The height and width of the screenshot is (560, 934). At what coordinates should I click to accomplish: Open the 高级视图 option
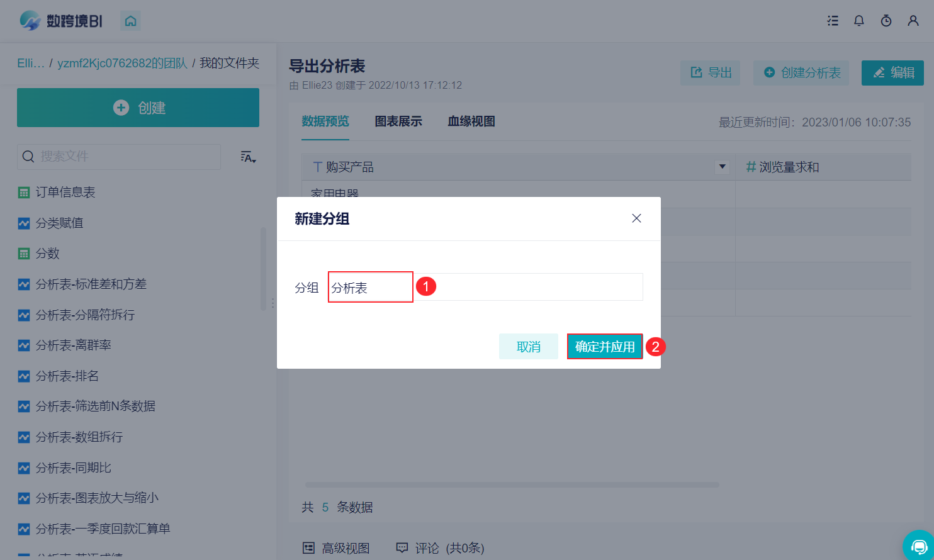336,548
